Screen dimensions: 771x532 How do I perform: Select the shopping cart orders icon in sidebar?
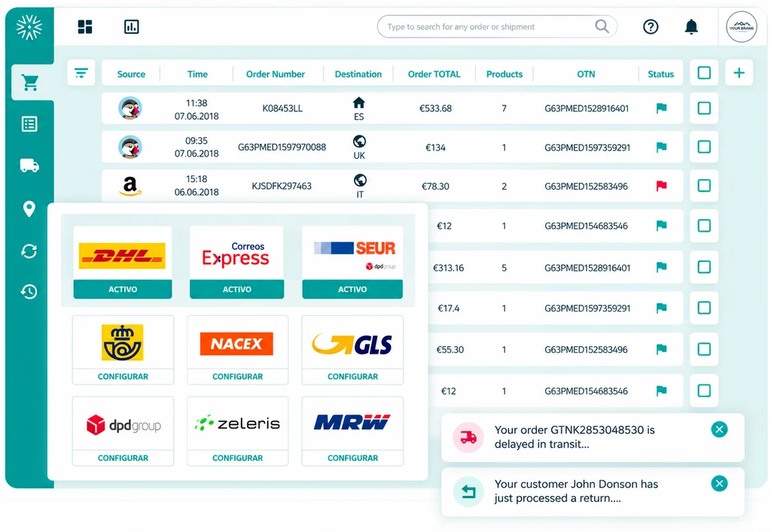pyautogui.click(x=30, y=83)
